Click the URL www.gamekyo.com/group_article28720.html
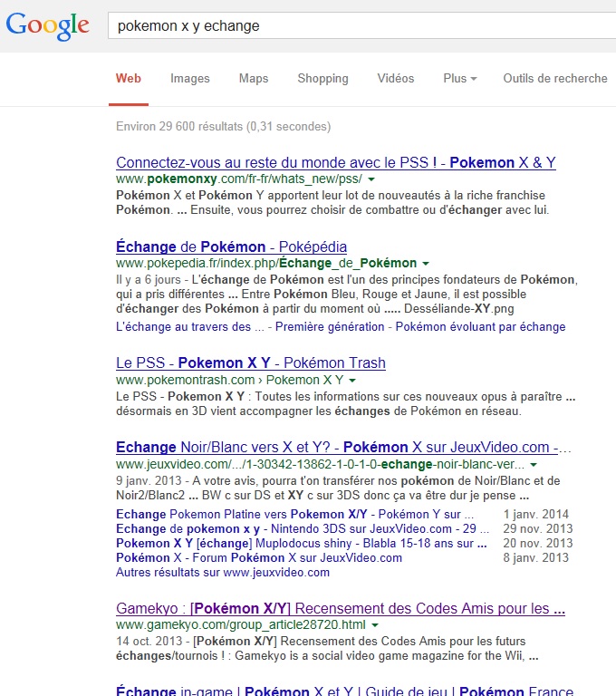This screenshot has width=616, height=696. click(241, 625)
